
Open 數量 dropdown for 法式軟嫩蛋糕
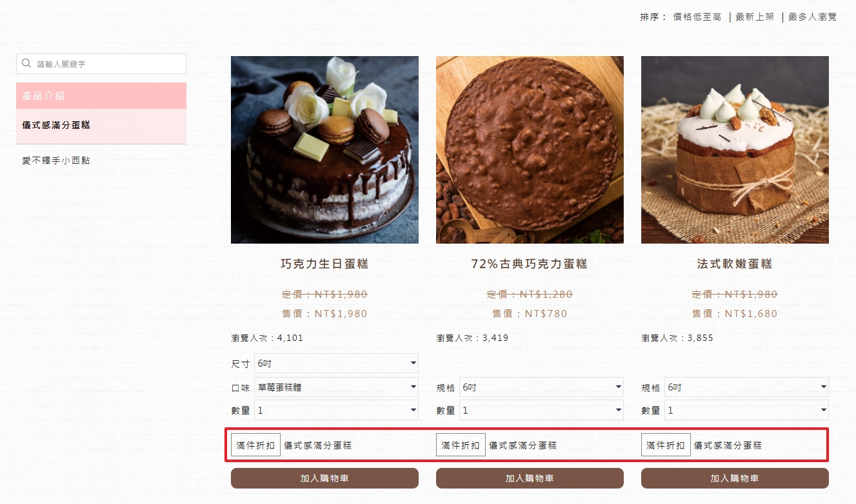[x=746, y=410]
